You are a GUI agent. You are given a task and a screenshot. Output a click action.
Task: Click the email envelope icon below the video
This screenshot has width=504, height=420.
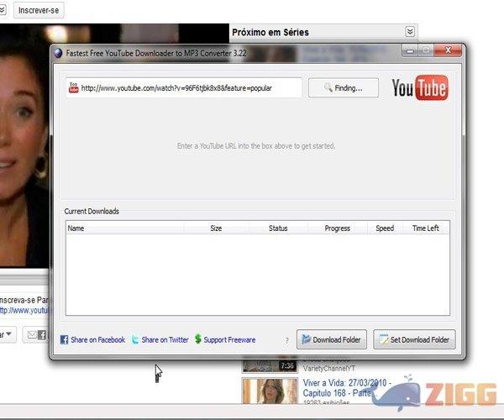32,334
